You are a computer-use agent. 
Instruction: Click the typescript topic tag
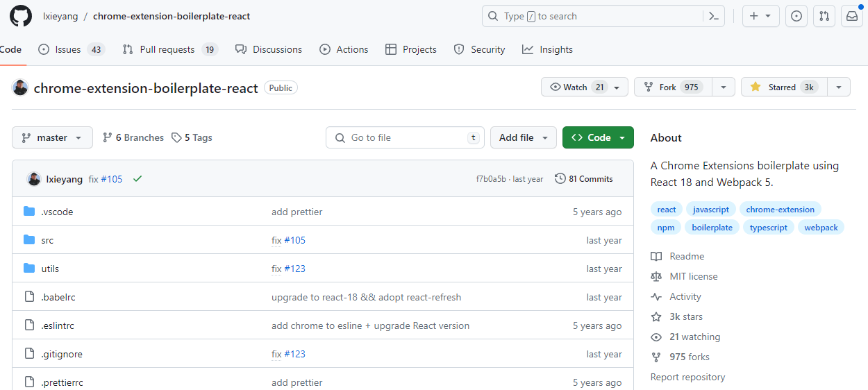pyautogui.click(x=769, y=228)
